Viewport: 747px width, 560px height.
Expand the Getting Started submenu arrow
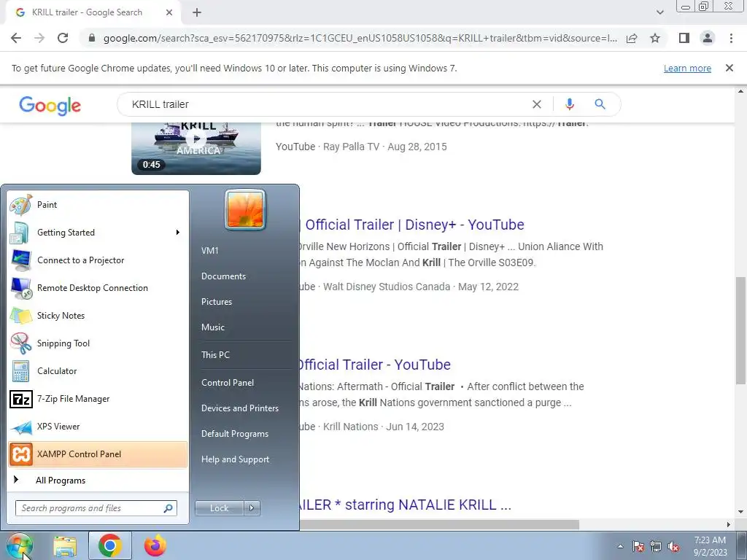point(178,233)
